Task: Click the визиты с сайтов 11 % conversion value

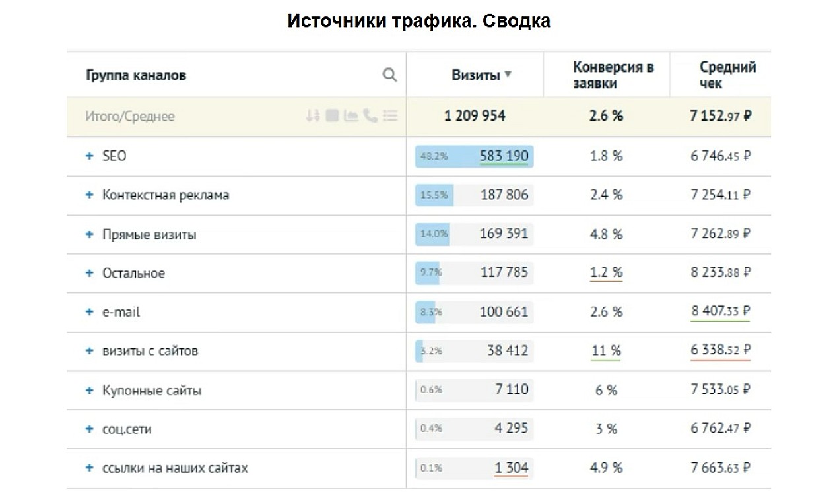Action: pyautogui.click(x=606, y=351)
